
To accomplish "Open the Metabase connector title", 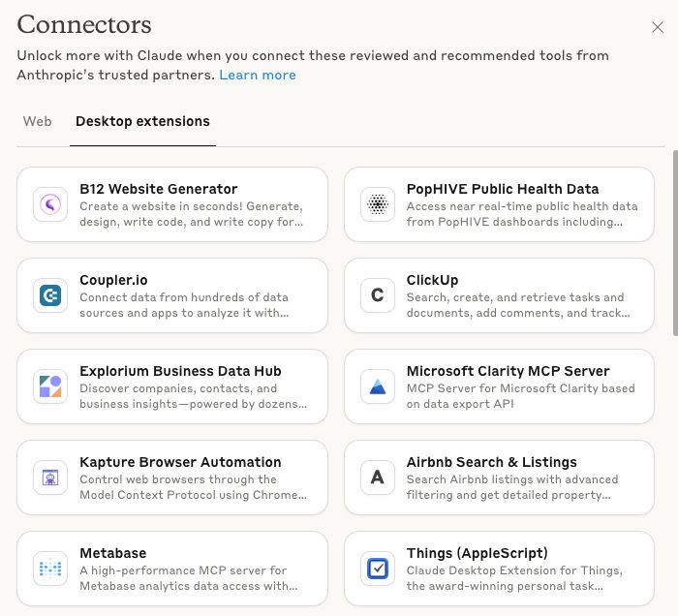I will pyautogui.click(x=113, y=553).
